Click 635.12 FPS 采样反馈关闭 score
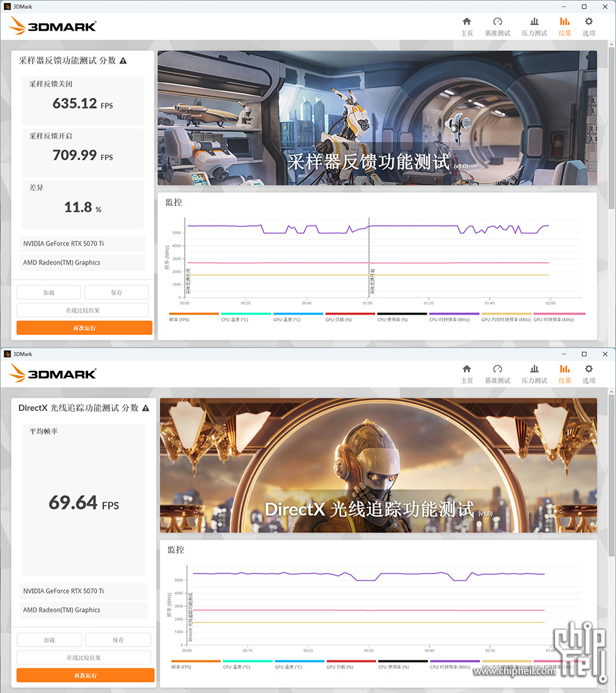 coord(83,104)
